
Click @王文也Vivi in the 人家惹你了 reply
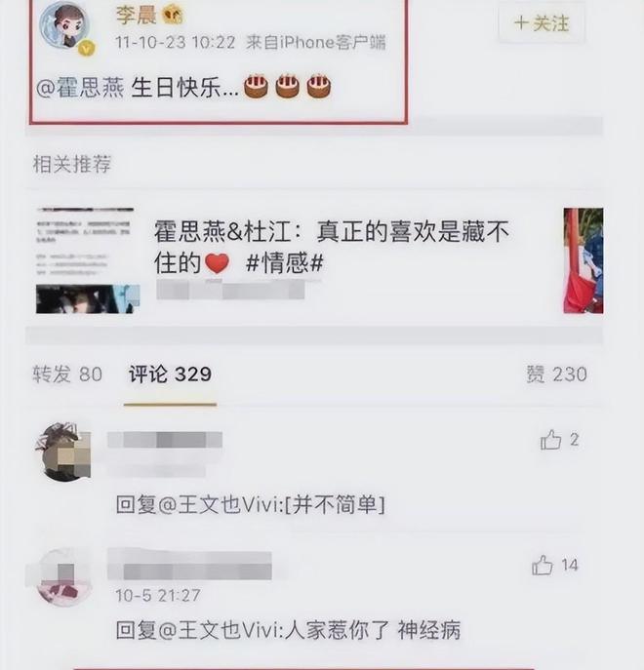(x=219, y=630)
